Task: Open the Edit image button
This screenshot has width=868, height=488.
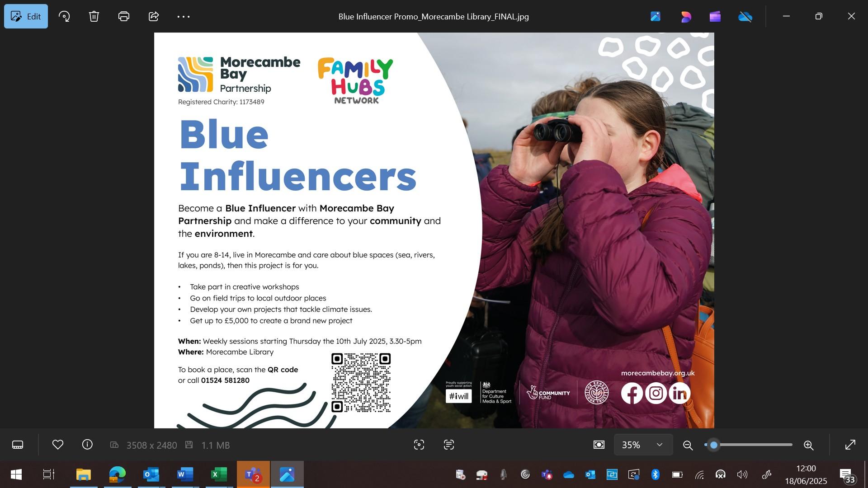Action: coord(26,16)
